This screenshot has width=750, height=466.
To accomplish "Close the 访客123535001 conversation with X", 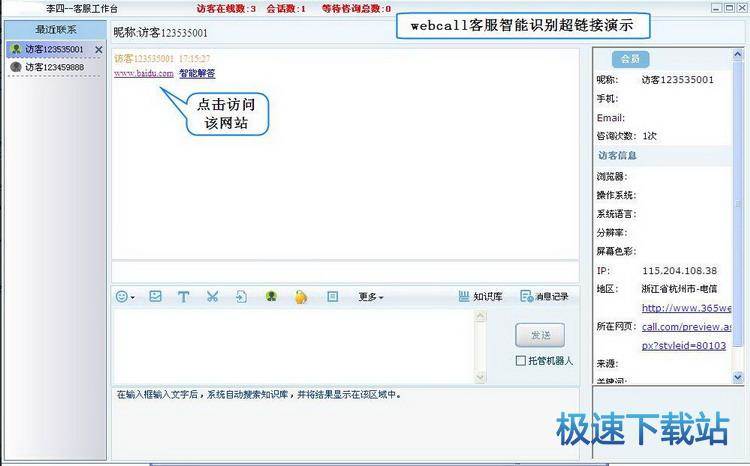I will click(99, 50).
